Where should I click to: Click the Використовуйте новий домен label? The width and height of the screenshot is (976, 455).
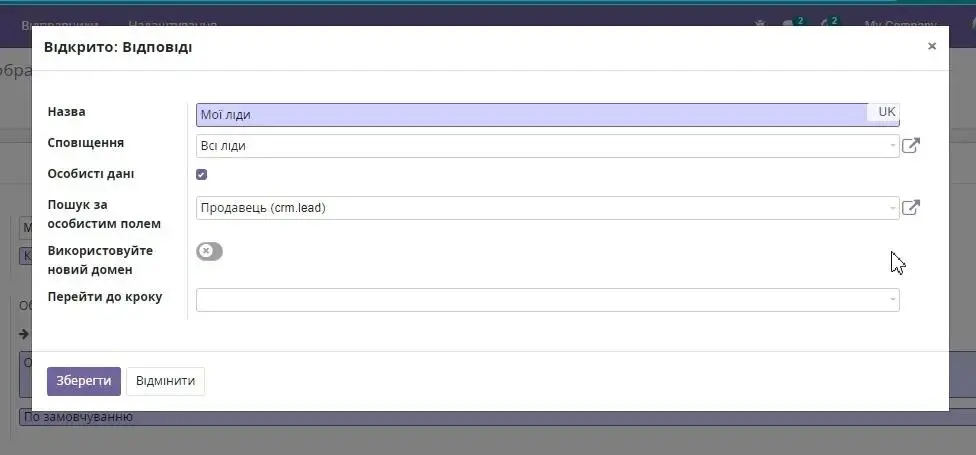pyautogui.click(x=100, y=260)
